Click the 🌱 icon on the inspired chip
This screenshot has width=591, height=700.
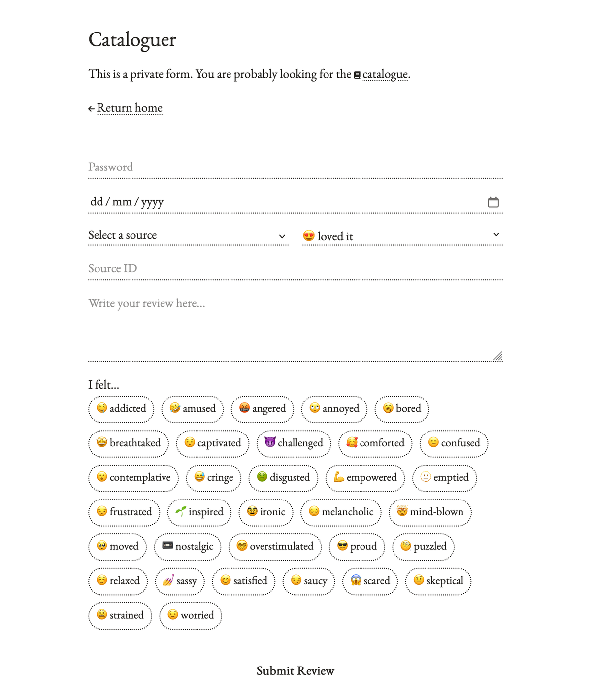[182, 512]
